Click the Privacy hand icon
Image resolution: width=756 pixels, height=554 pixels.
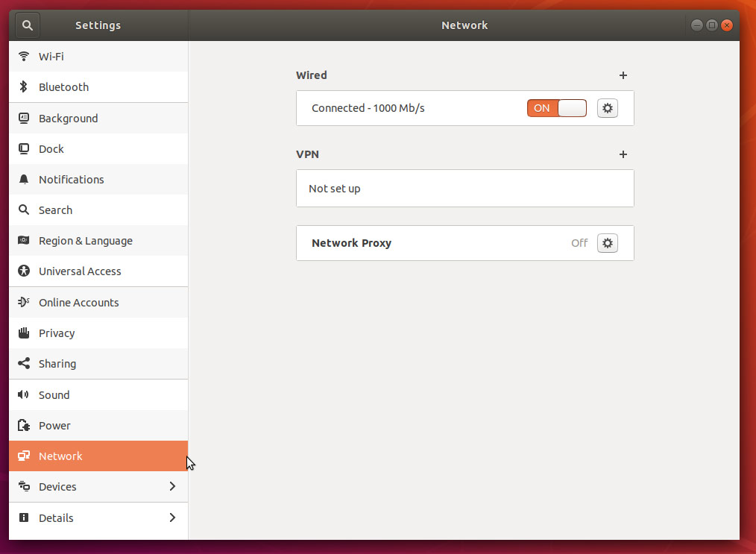(x=24, y=333)
